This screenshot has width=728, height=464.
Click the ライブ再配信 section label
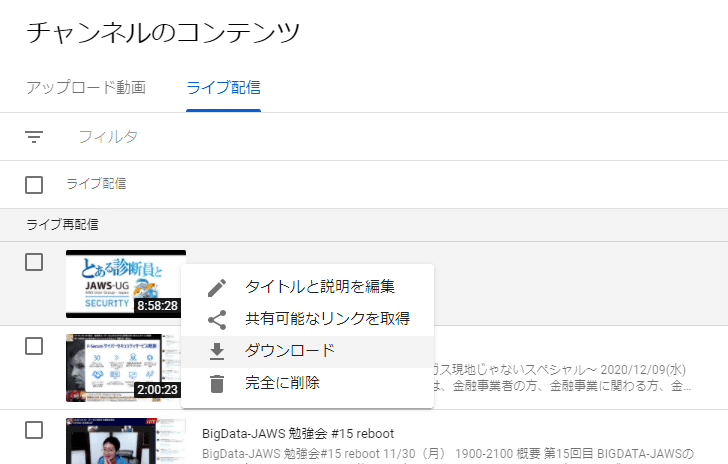[62, 225]
